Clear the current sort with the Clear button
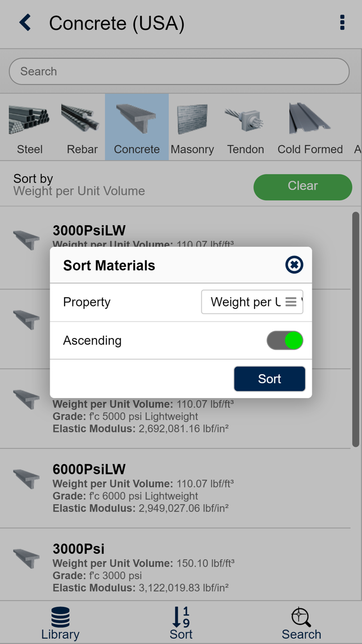Screen dimensions: 362x644 coord(303,186)
